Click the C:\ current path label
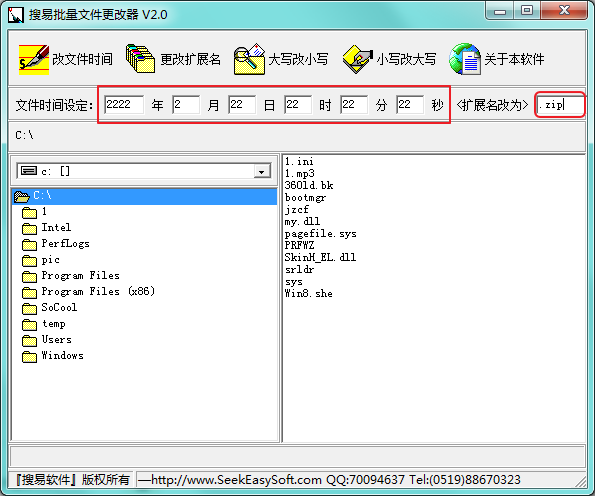The height and width of the screenshot is (496, 595). coord(24,135)
